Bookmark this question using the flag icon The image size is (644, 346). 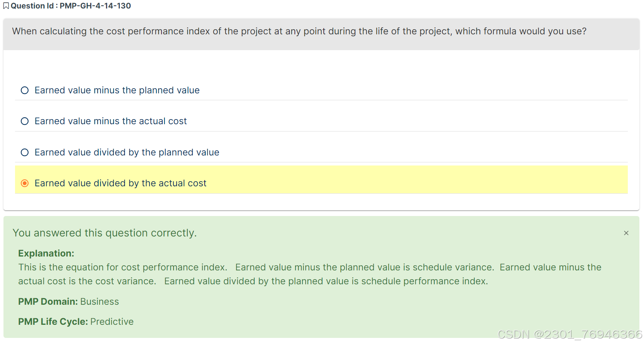coord(6,6)
